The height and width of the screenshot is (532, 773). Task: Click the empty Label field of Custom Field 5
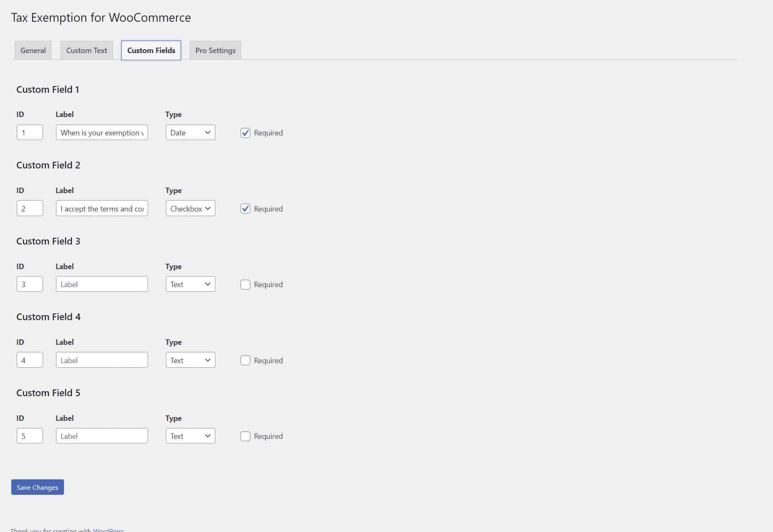[x=102, y=436]
